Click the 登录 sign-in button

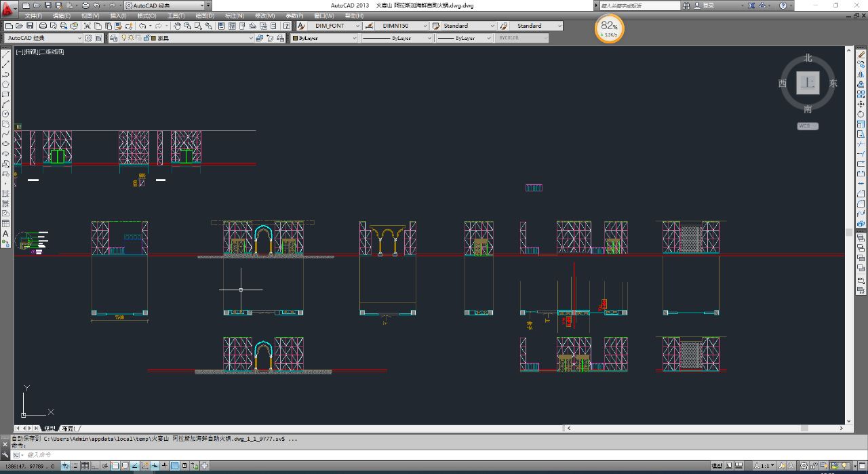point(705,5)
